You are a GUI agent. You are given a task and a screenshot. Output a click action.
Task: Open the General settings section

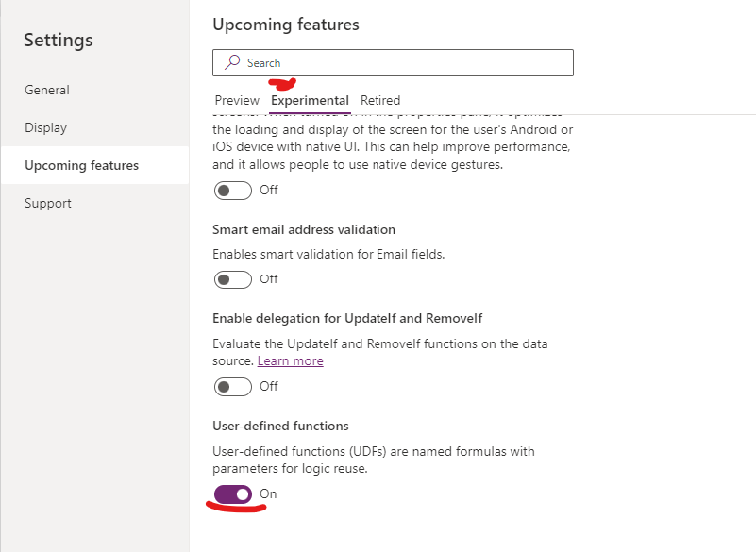click(x=46, y=90)
